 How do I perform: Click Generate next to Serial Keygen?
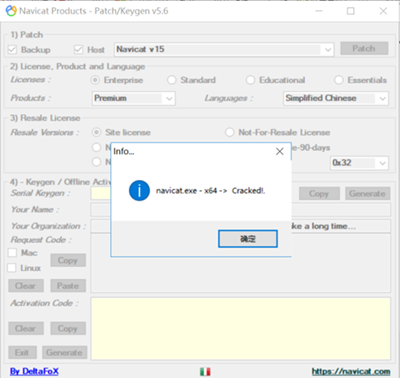tap(367, 194)
